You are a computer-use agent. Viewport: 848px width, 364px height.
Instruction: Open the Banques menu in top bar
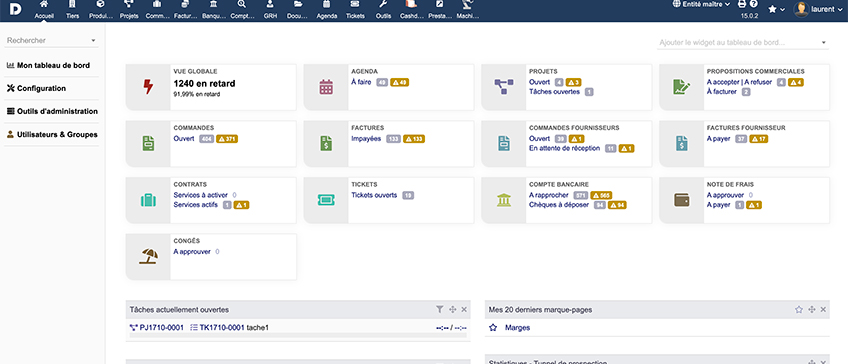(x=214, y=10)
